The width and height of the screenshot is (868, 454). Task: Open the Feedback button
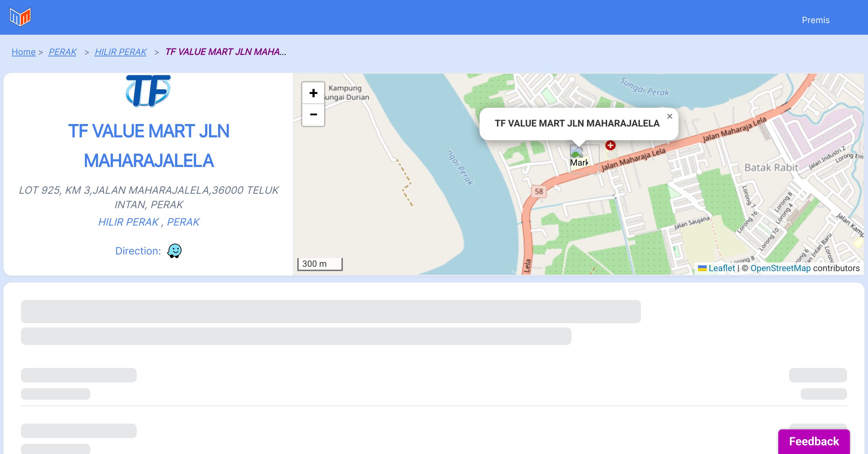tap(814, 441)
